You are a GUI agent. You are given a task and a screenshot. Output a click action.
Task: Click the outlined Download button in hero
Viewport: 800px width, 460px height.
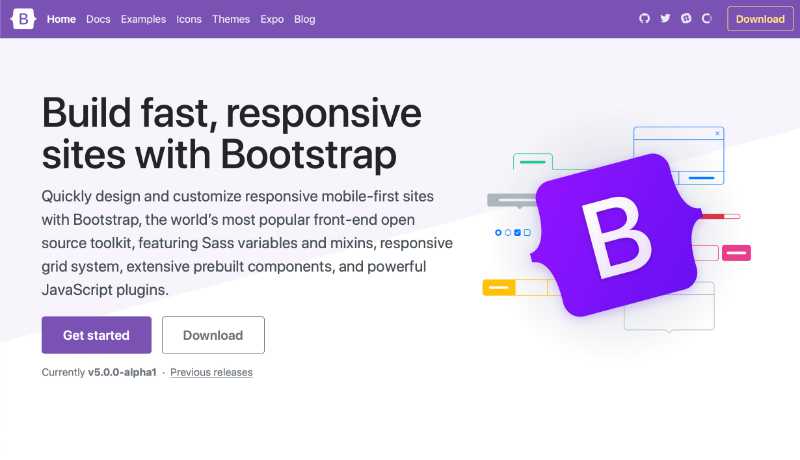coord(213,335)
